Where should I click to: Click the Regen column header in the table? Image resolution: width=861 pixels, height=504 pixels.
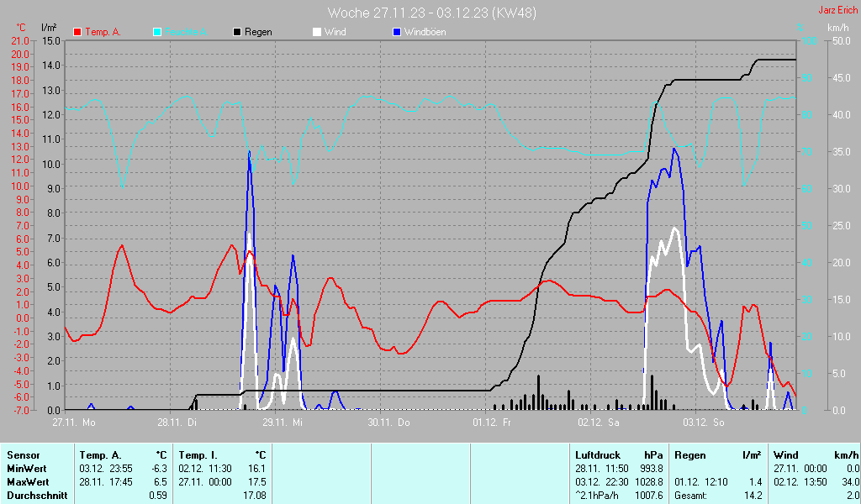(690, 455)
